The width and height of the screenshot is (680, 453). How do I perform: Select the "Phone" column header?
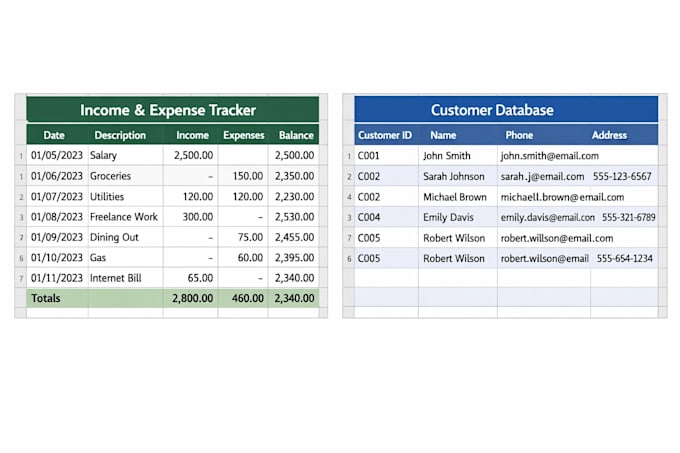pyautogui.click(x=519, y=135)
